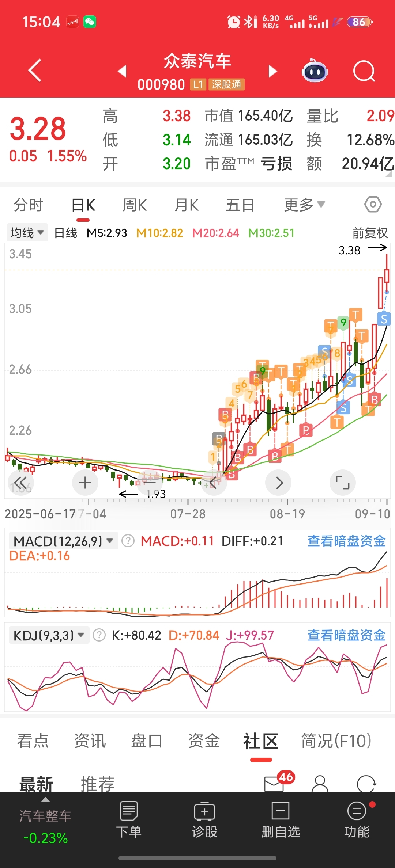The height and width of the screenshot is (868, 395).
Task: Open the 资讯 tab
Action: [x=90, y=741]
